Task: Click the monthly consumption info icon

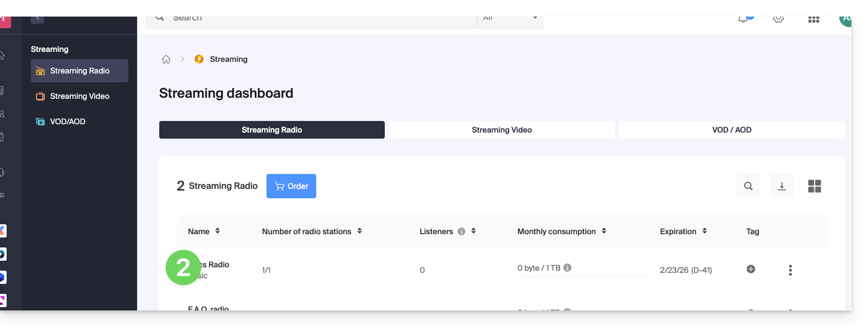Action: (x=567, y=268)
